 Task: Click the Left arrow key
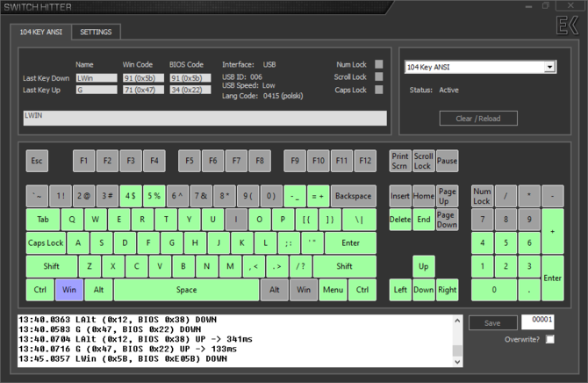(400, 290)
